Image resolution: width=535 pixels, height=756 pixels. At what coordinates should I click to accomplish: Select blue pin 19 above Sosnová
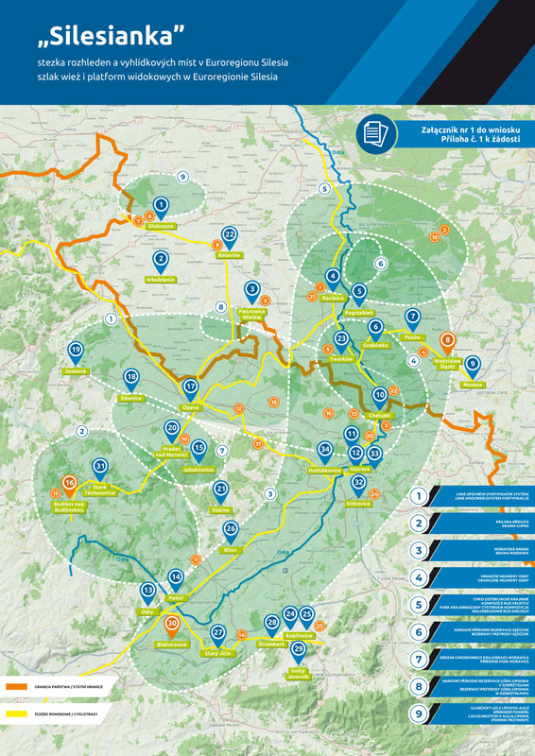76,352
